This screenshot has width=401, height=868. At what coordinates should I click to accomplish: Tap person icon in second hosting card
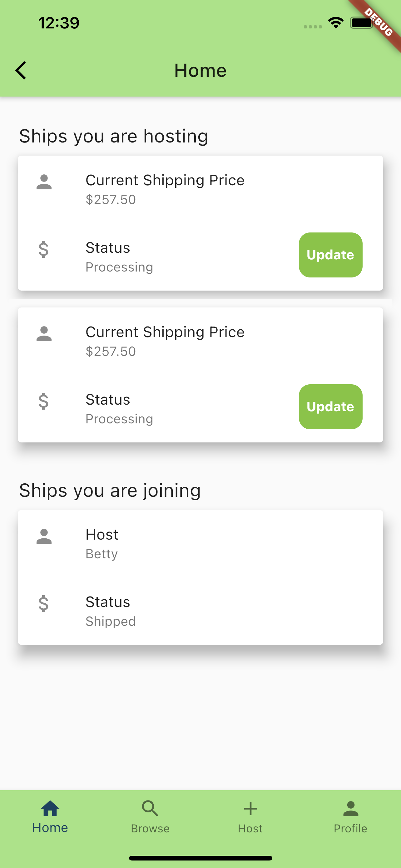[x=44, y=334]
